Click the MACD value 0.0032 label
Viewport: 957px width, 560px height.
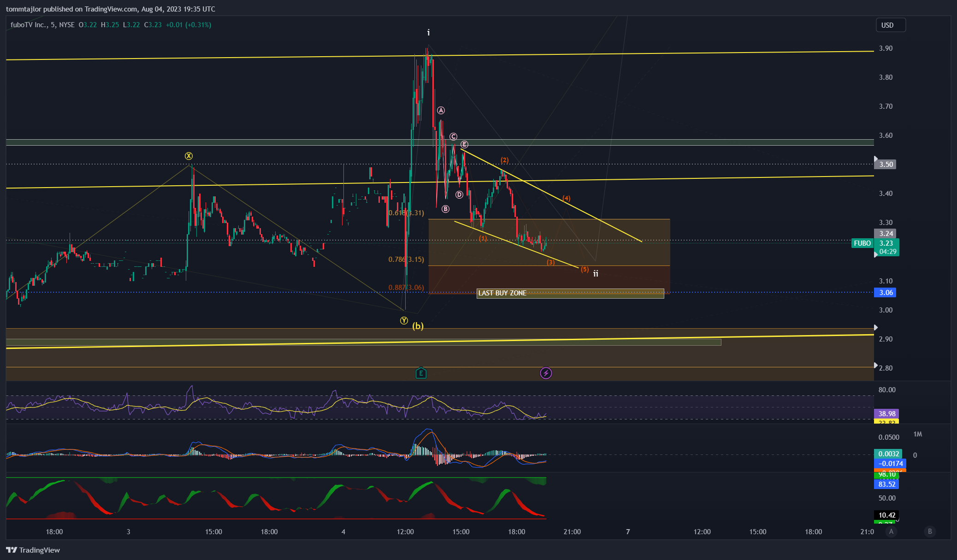point(888,454)
